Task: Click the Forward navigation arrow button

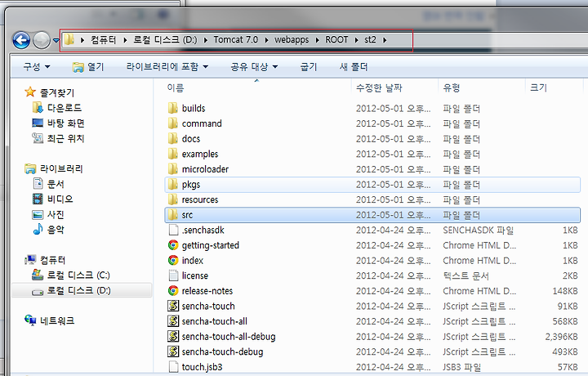Action: [x=42, y=40]
